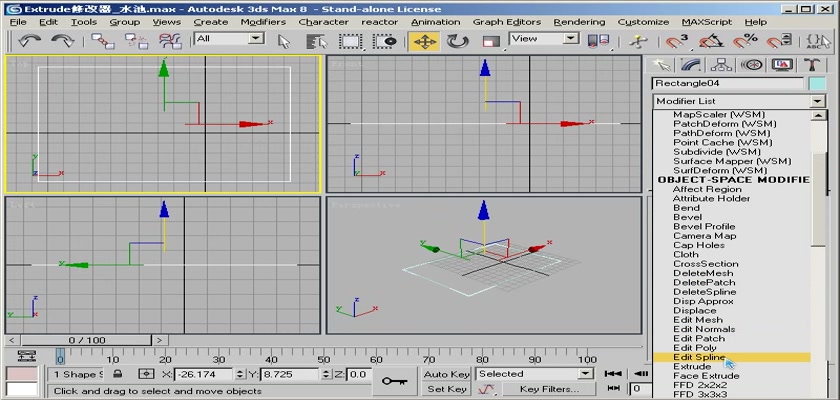
Task: Click the time slider next frame arrow
Action: [160, 340]
